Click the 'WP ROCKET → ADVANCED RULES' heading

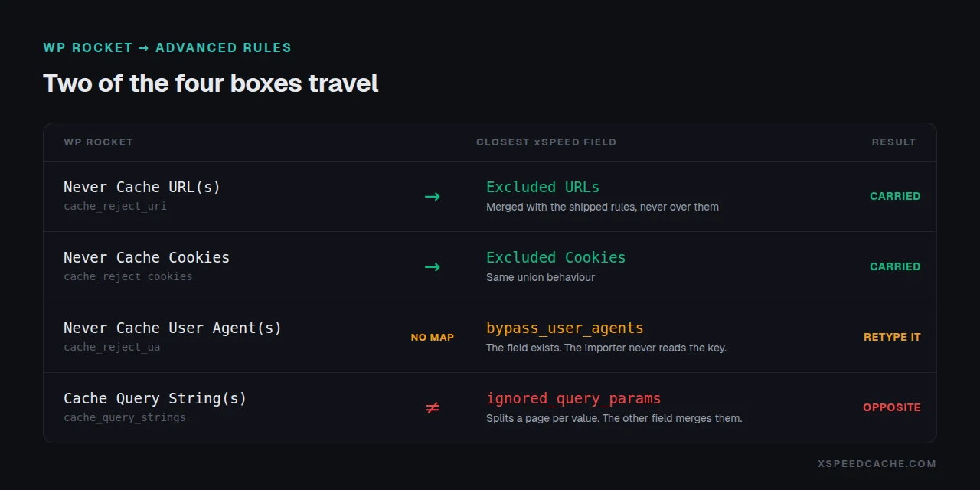click(168, 47)
